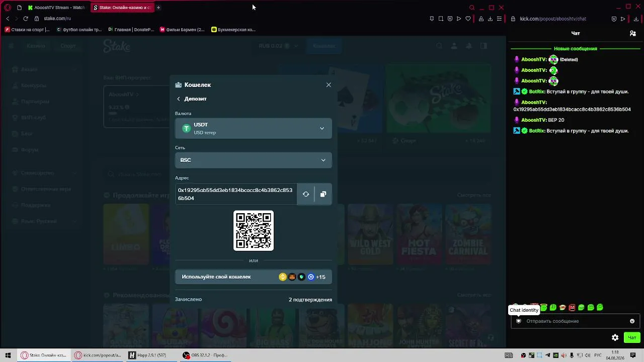
Task: Regenerate the deposit address
Action: coord(306,194)
